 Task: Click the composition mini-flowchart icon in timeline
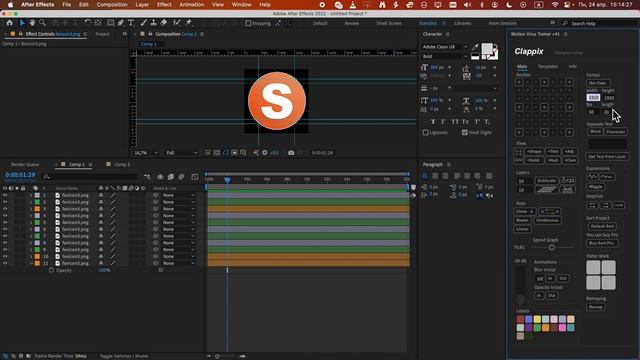point(147,177)
